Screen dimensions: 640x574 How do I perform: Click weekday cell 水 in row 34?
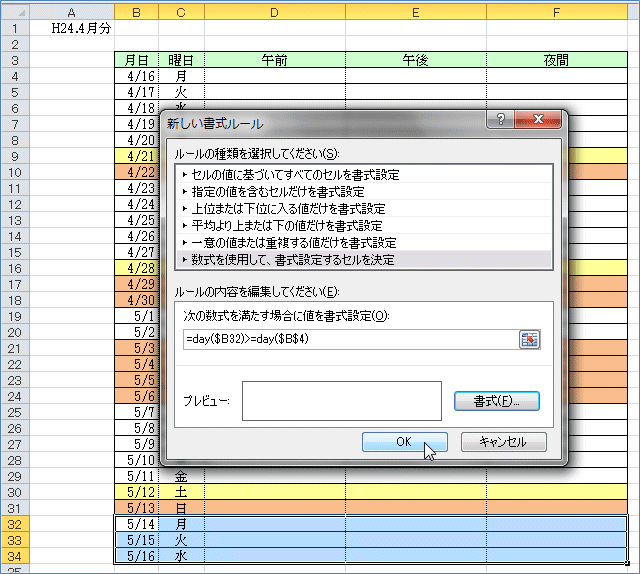point(181,556)
